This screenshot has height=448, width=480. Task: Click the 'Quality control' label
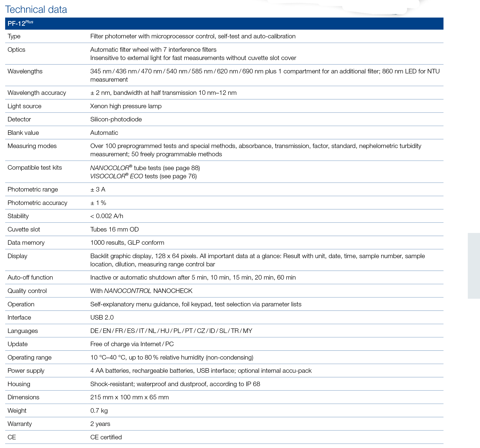tap(27, 291)
